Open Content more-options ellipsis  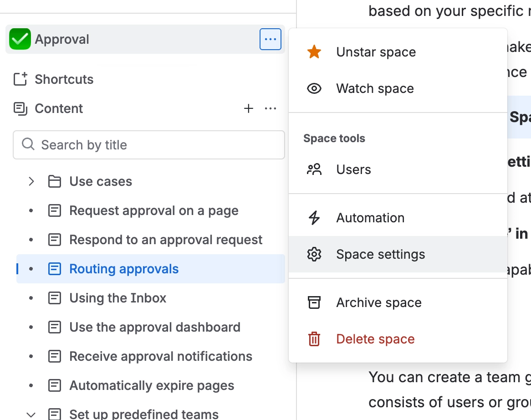[x=270, y=108]
